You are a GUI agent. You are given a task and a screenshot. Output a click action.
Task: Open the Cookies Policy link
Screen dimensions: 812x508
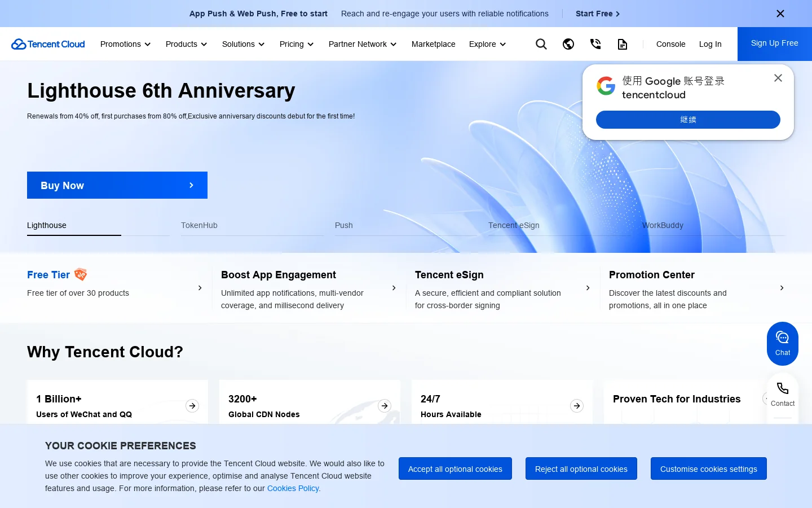(x=293, y=488)
